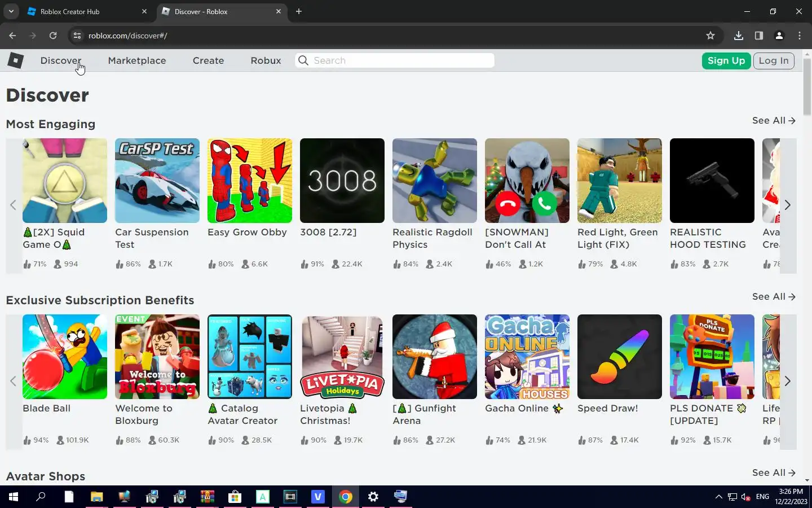Open Marketplace in navigation bar
This screenshot has width=812, height=508.
click(x=137, y=60)
